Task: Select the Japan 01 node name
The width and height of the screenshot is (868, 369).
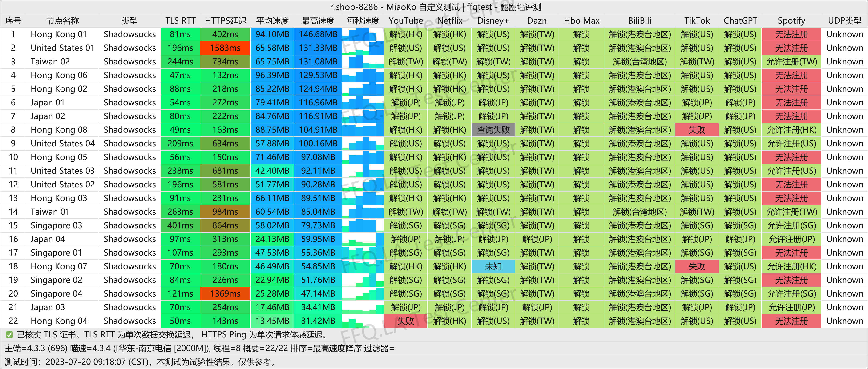Action: [48, 102]
